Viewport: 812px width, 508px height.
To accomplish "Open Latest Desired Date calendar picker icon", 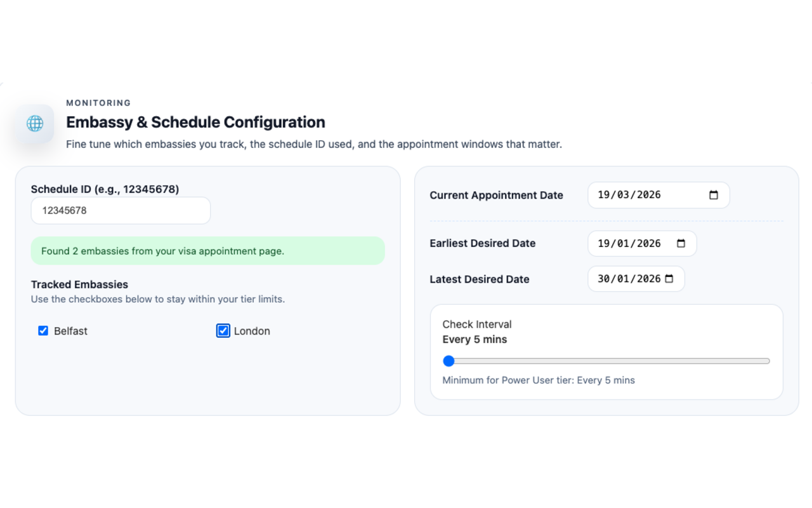I will pyautogui.click(x=669, y=279).
